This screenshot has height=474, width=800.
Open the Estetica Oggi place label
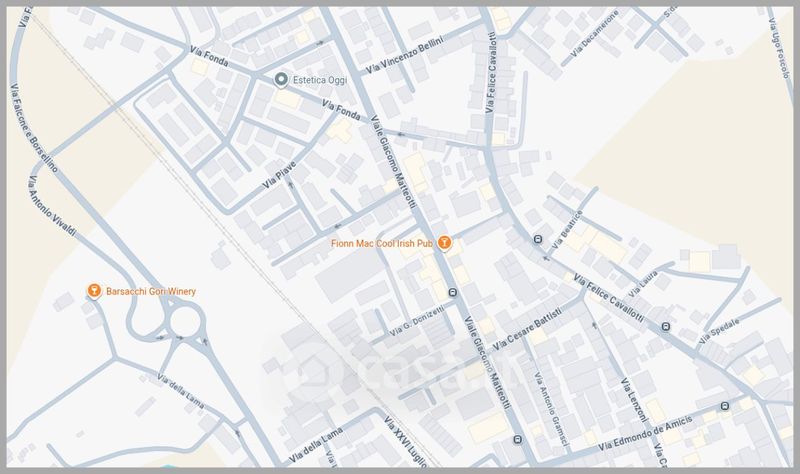click(320, 80)
